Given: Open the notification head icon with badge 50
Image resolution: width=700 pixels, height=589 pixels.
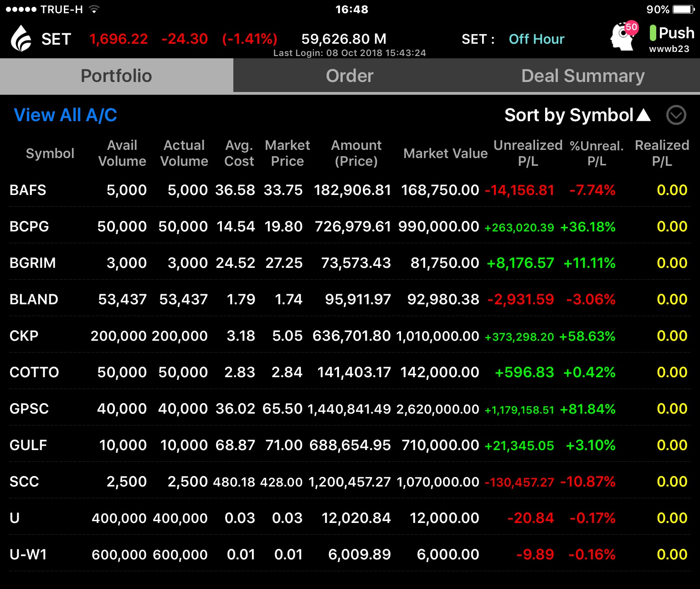Looking at the screenshot, I should (624, 36).
